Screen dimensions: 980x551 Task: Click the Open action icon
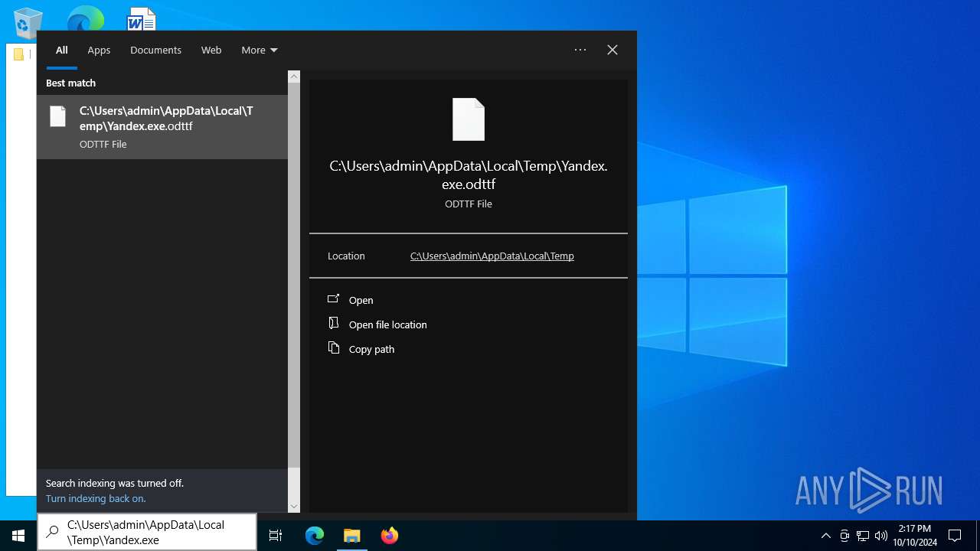pos(333,299)
